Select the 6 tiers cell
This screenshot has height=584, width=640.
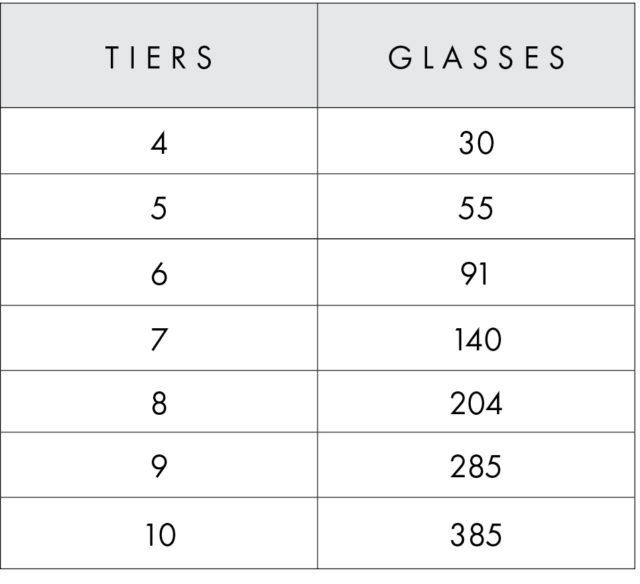[159, 274]
